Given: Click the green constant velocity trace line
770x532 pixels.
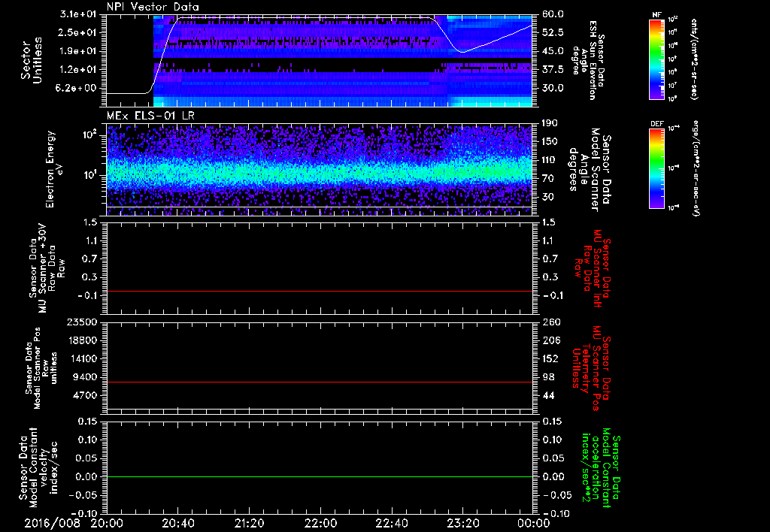Looking at the screenshot, I should [319, 476].
